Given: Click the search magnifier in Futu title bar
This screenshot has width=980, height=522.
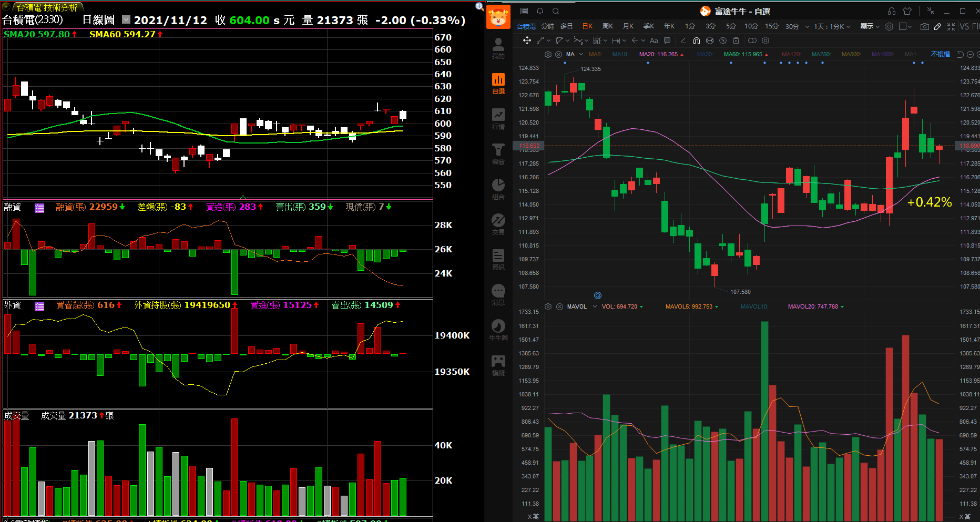Looking at the screenshot, I should [556, 11].
